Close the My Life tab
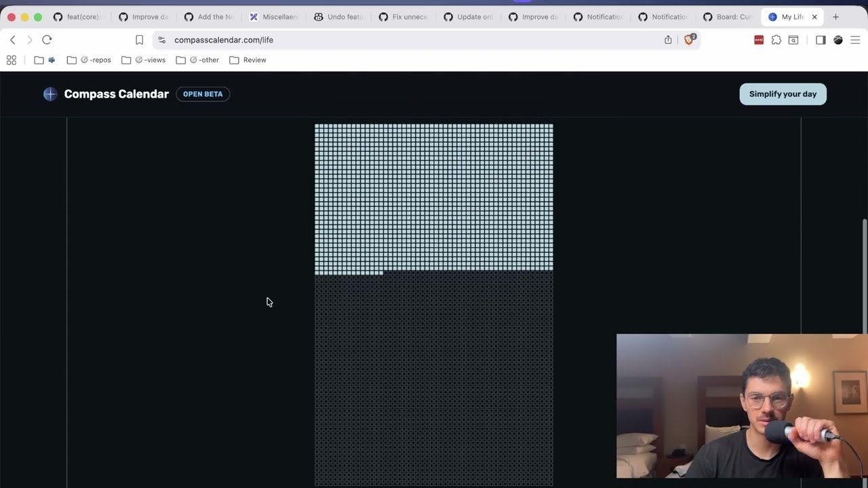This screenshot has width=868, height=488. pos(814,17)
